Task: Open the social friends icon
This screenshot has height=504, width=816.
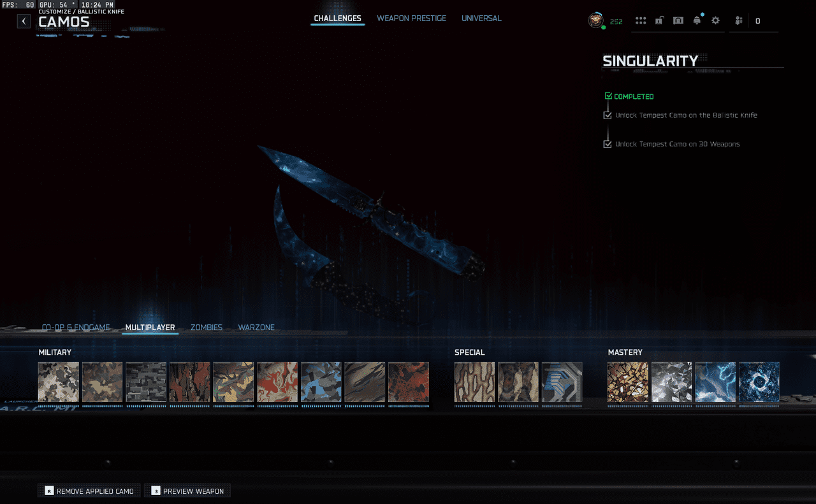Action: tap(739, 20)
